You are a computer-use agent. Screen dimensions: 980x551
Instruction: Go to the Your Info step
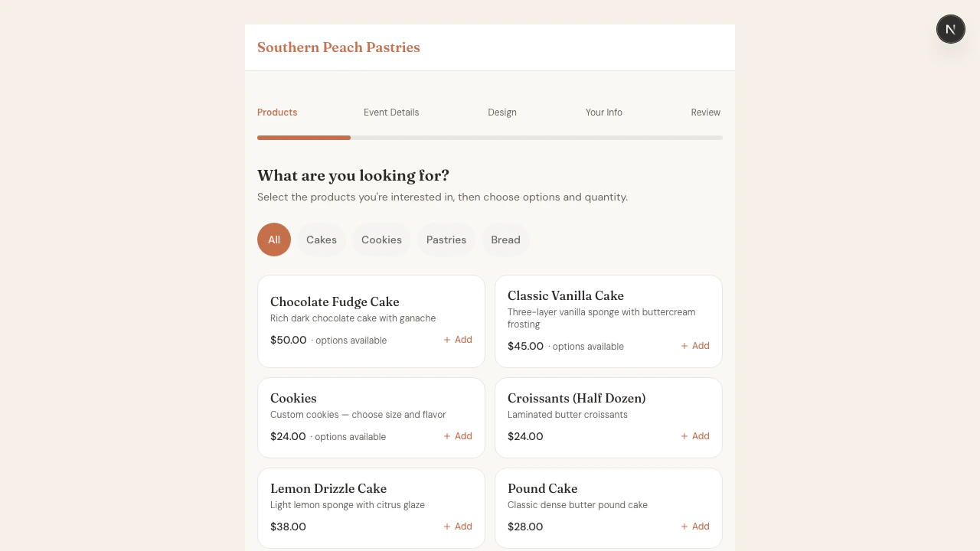(603, 112)
